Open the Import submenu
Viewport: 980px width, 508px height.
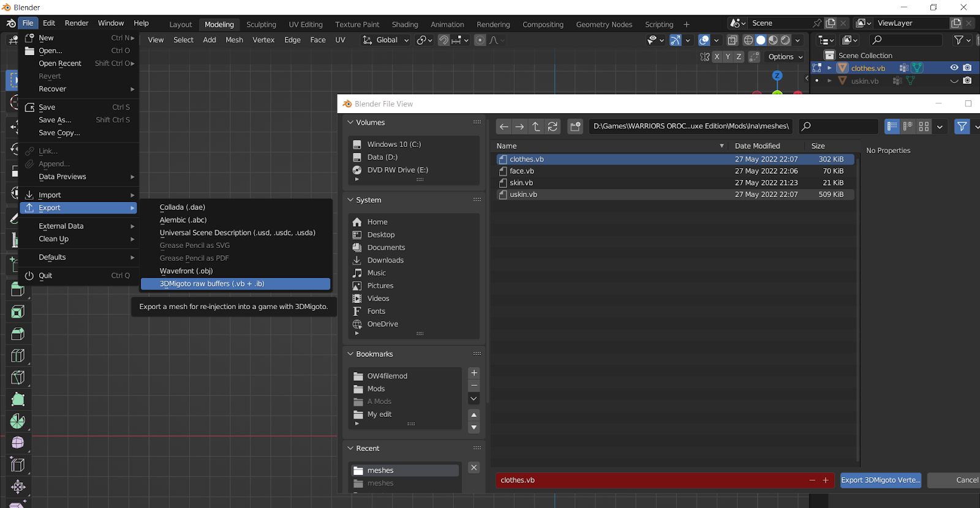click(x=79, y=195)
